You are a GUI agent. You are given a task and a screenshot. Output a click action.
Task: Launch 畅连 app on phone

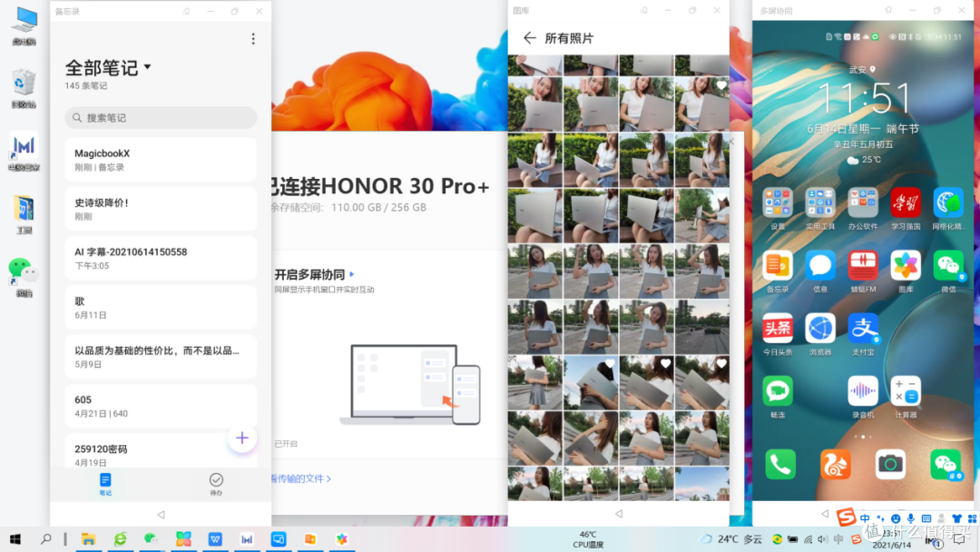tap(778, 397)
